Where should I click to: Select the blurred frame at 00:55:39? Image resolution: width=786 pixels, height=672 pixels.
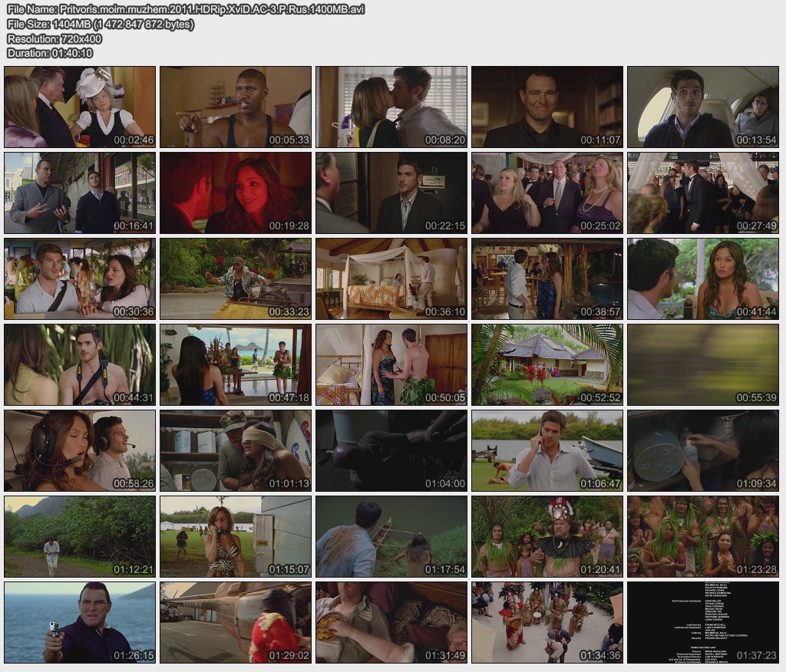(703, 365)
